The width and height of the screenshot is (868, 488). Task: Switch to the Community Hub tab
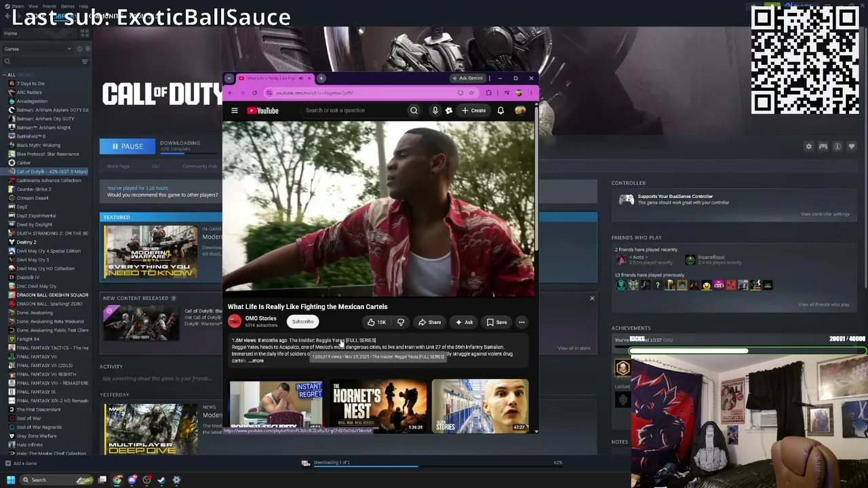point(199,166)
